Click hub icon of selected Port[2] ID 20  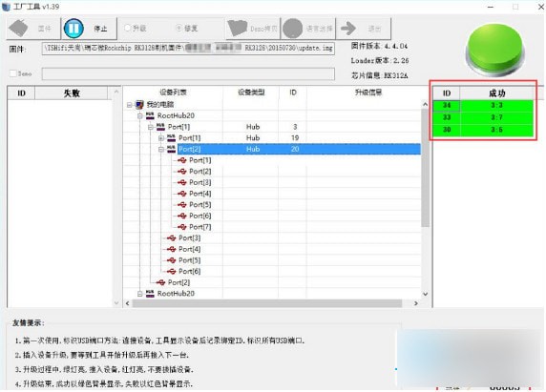click(x=171, y=149)
